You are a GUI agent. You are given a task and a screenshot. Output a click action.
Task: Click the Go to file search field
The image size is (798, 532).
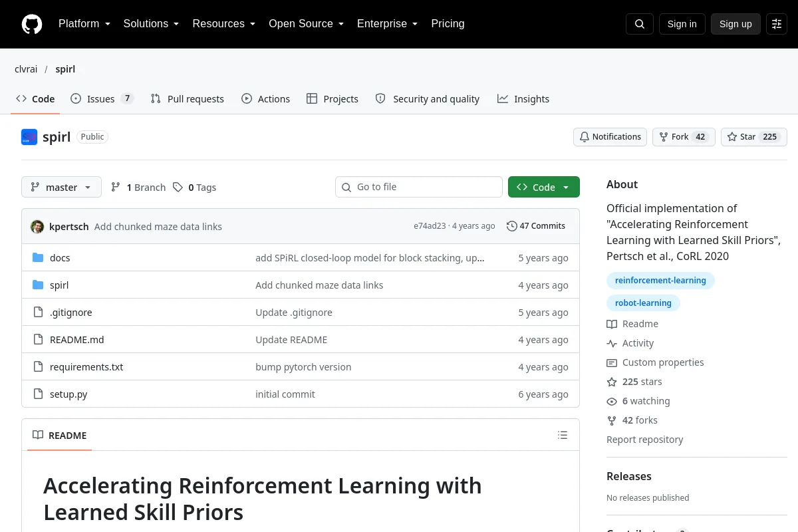pyautogui.click(x=419, y=187)
